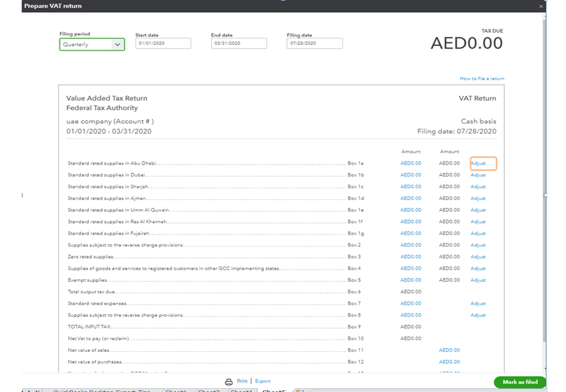Open the How to file a return link
This screenshot has height=392, width=566.
coord(482,79)
